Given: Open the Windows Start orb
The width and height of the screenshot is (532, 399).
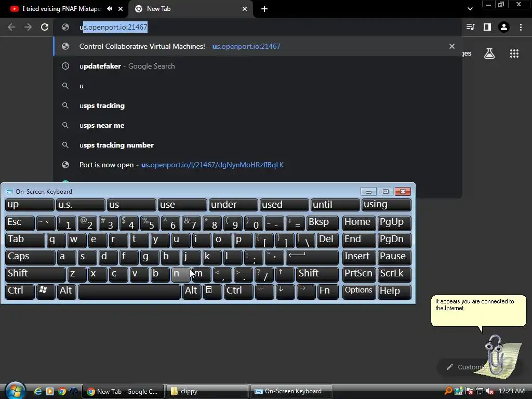Looking at the screenshot, I should pyautogui.click(x=15, y=391).
